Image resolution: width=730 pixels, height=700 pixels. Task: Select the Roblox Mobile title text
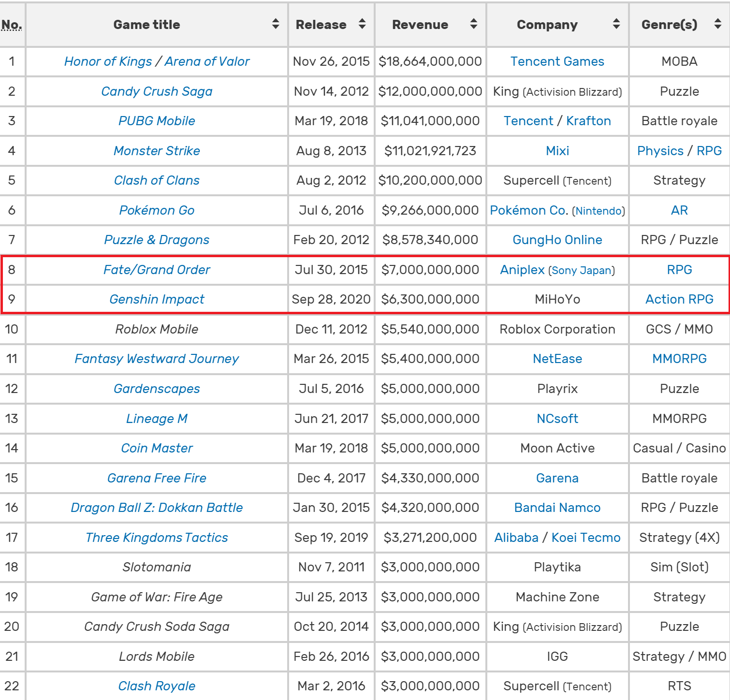[157, 329]
